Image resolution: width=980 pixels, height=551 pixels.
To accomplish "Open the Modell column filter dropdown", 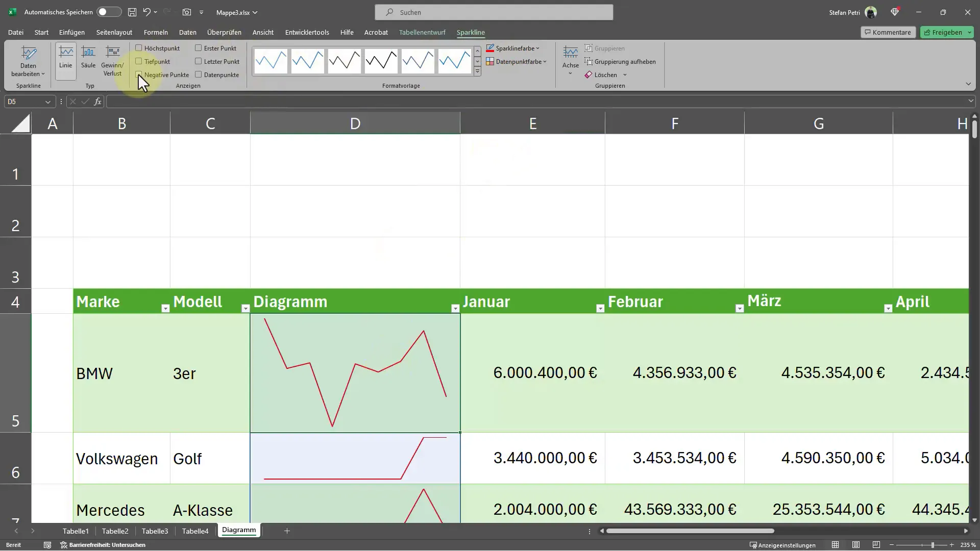I will coord(245,308).
